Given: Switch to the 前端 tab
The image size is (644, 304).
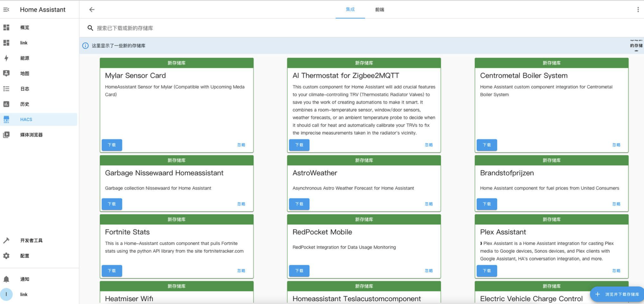Looking at the screenshot, I should pos(380,9).
